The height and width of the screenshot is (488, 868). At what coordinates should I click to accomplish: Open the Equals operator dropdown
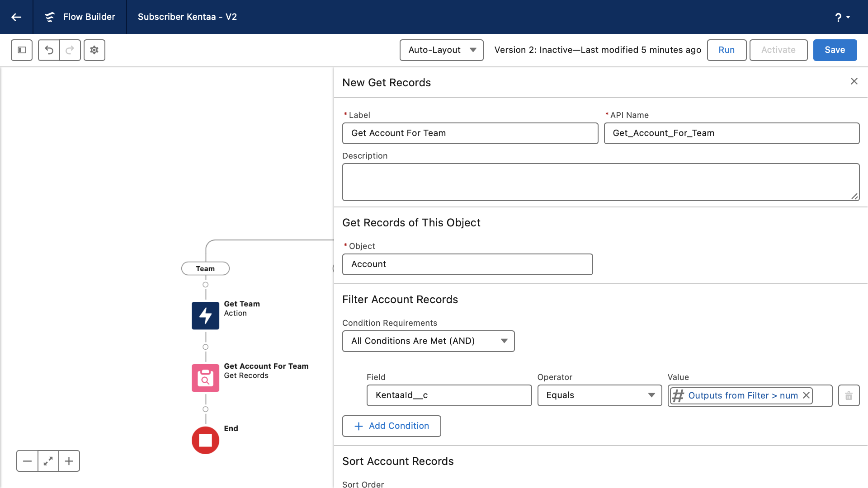pos(599,395)
